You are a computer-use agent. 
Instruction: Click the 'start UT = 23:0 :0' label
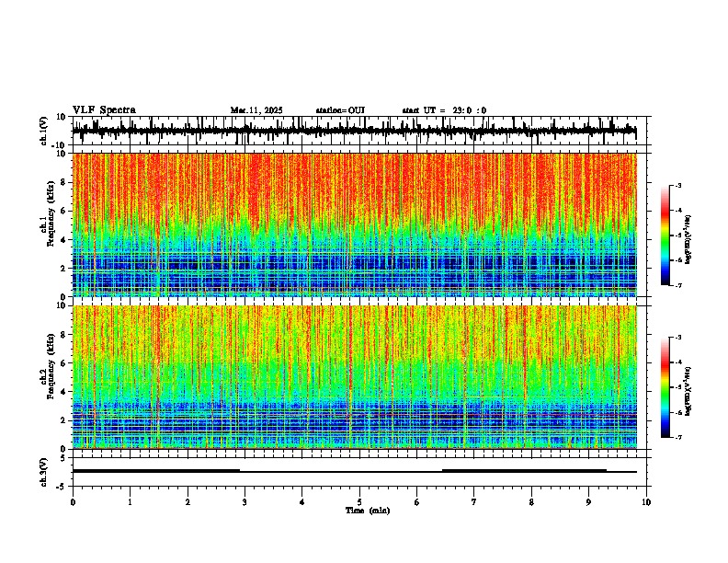pos(444,110)
